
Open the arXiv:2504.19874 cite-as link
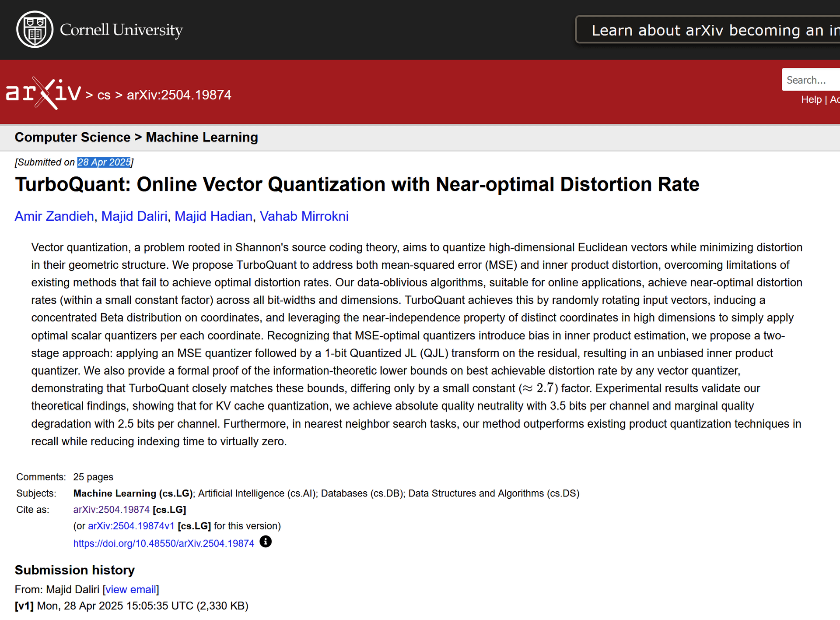pos(111,510)
